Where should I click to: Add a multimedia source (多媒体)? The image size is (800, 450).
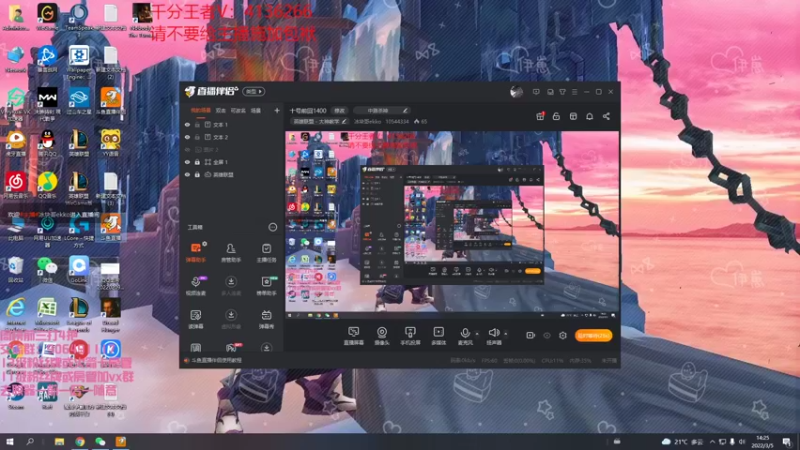(x=438, y=336)
